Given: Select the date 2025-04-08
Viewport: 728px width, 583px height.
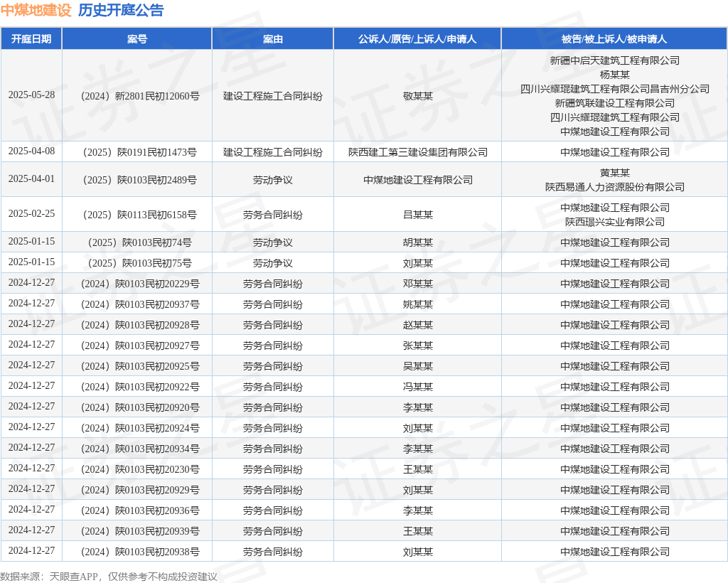Looking at the screenshot, I should 31,151.
